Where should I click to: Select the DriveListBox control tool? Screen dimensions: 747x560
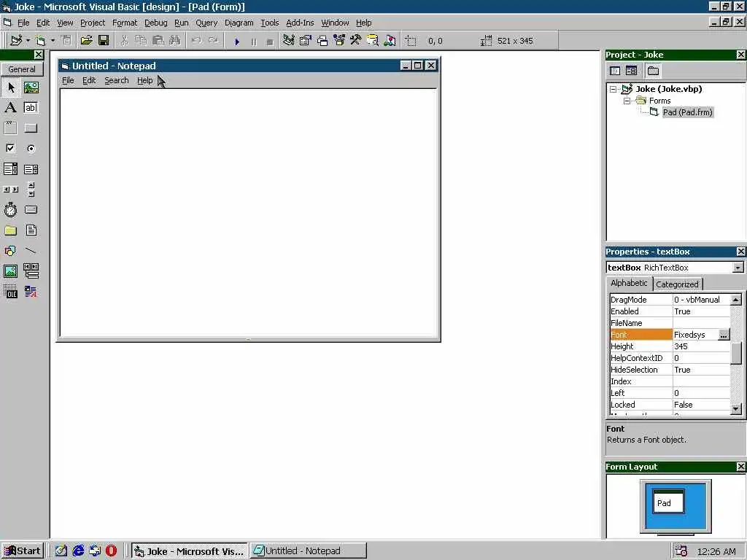(31, 209)
